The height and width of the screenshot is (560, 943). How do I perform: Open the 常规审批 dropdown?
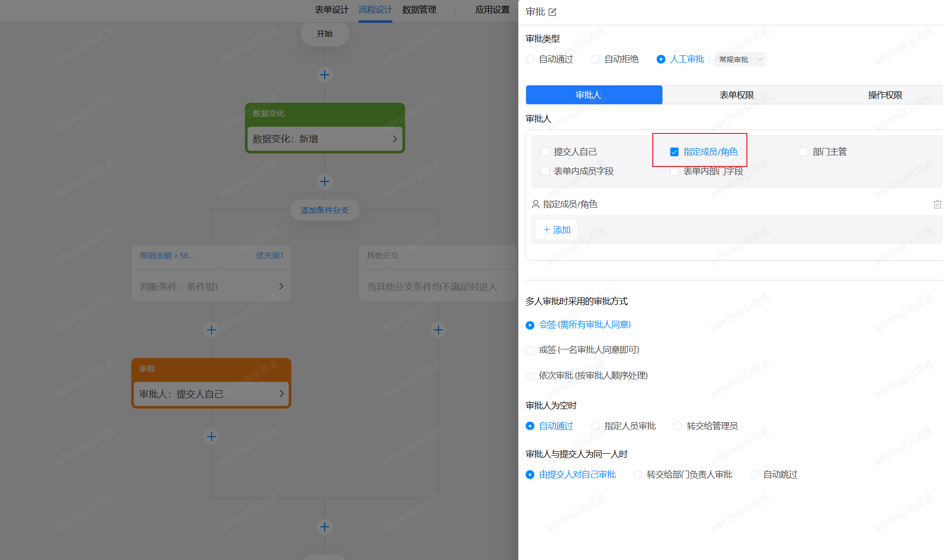740,59
